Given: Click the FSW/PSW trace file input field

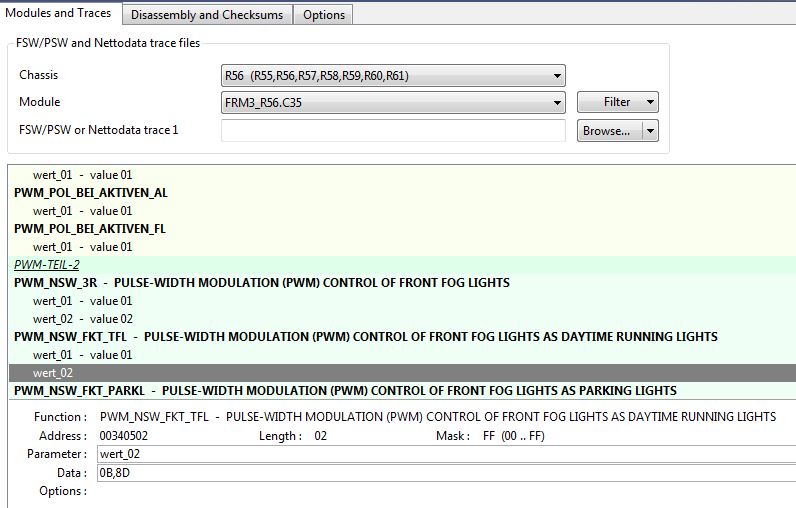Looking at the screenshot, I should pos(393,130).
